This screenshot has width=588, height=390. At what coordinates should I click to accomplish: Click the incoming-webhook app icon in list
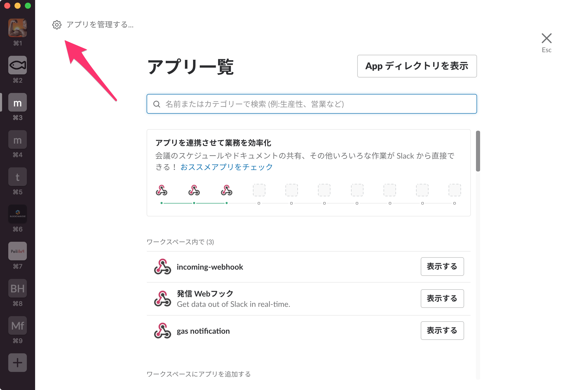point(162,267)
